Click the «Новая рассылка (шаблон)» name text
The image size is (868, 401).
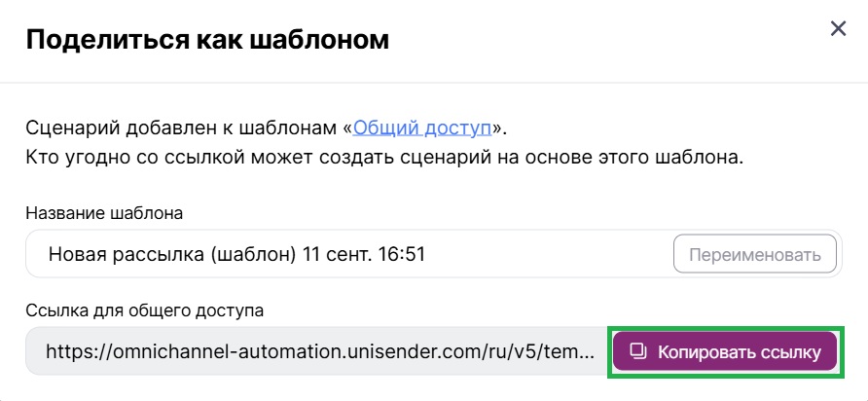[171, 256]
